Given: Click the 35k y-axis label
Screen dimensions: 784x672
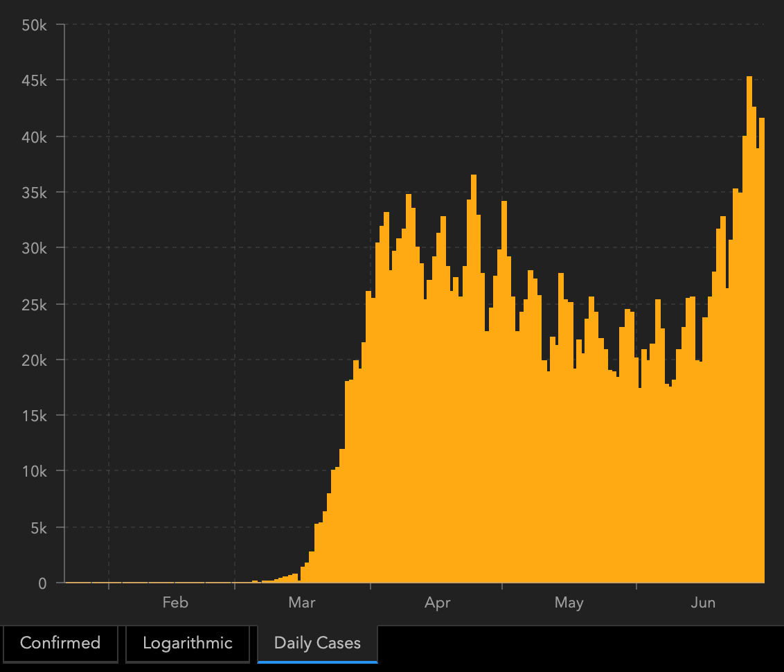Looking at the screenshot, I should click(x=34, y=193).
